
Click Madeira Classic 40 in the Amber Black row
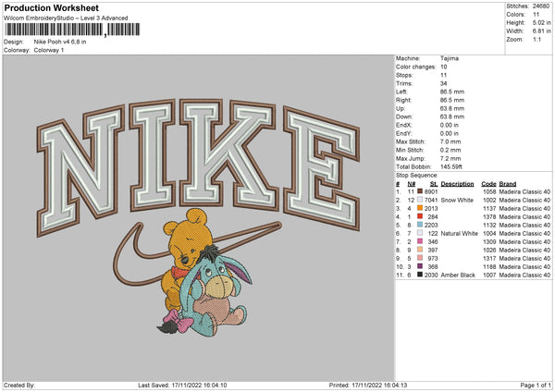coord(524,275)
